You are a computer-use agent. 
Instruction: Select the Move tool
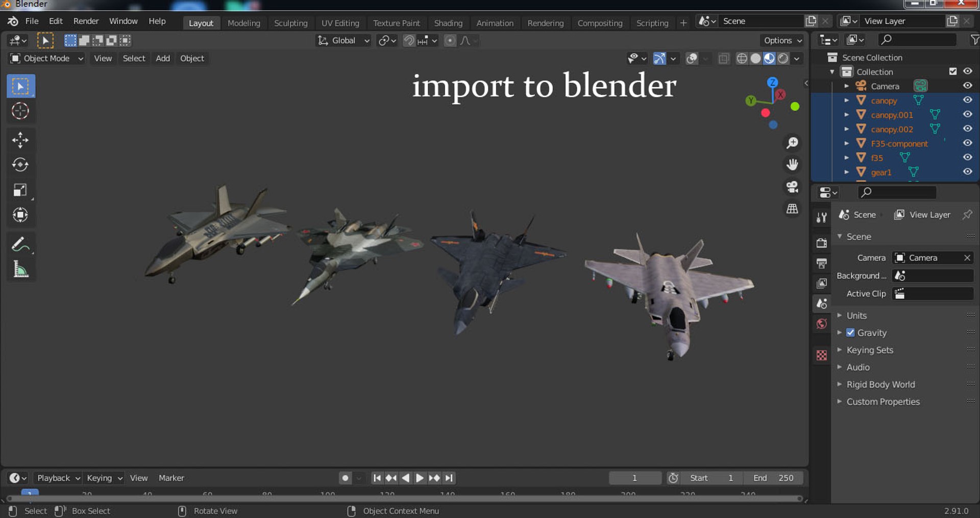coord(20,140)
